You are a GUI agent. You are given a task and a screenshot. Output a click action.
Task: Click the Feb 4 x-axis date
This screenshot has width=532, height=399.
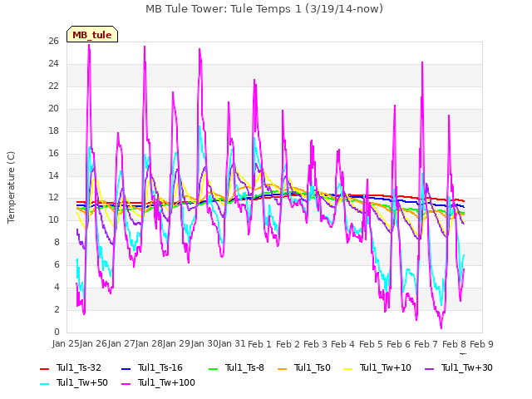click(x=342, y=344)
